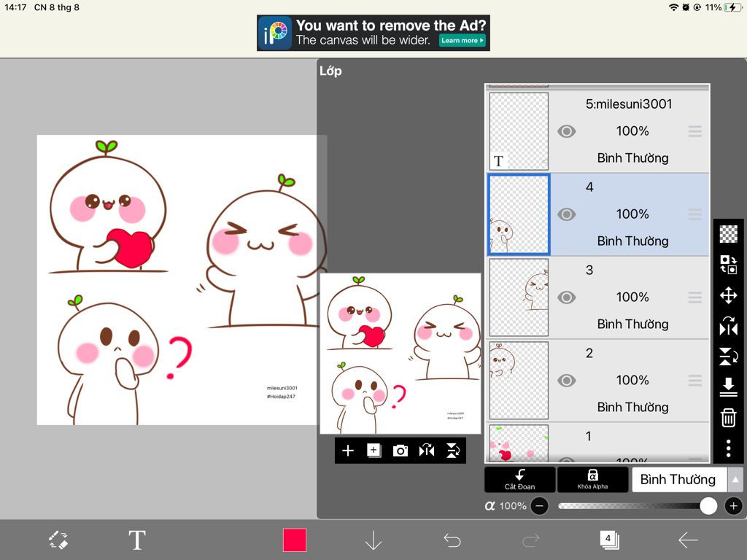The width and height of the screenshot is (747, 560).
Task: Add a new layer with plus icon
Action: [x=348, y=451]
